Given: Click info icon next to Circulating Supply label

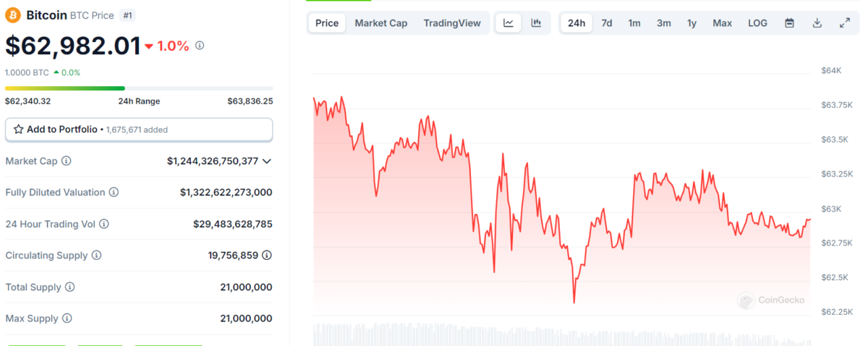Looking at the screenshot, I should [96, 256].
